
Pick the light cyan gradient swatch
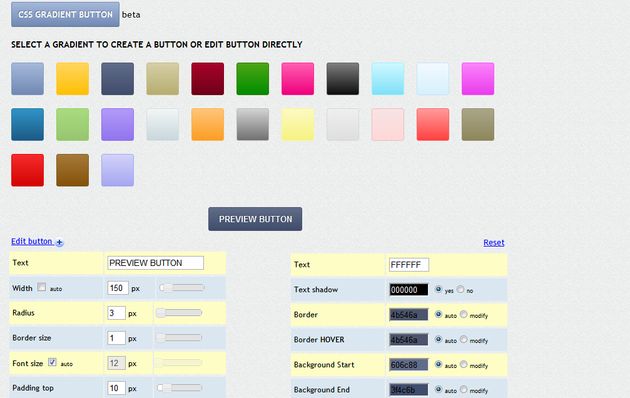coord(388,79)
